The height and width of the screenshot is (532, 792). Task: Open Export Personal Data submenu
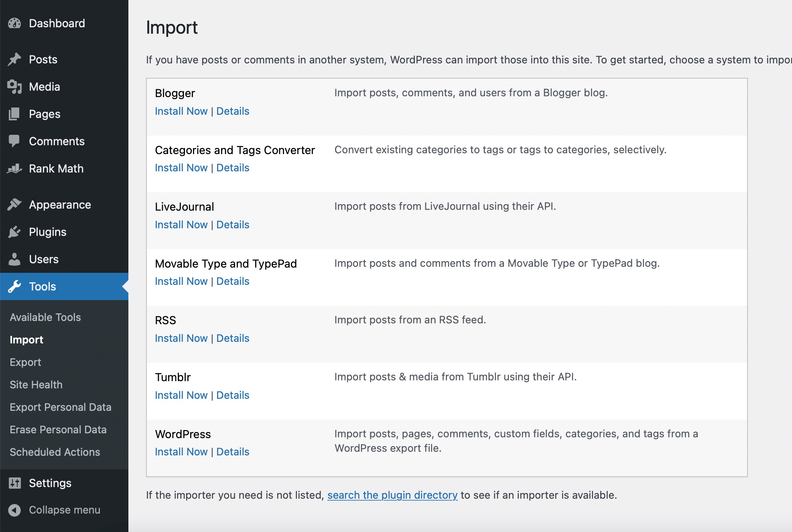[61, 407]
